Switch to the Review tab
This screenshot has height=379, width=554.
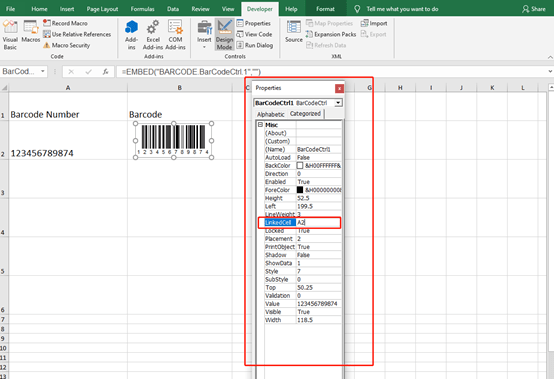[x=200, y=9]
